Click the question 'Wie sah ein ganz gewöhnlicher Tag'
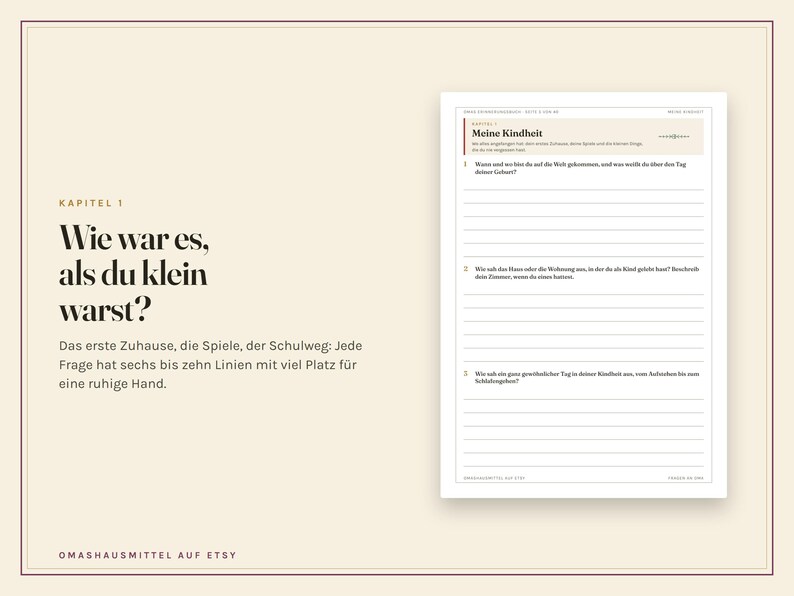 (x=586, y=377)
